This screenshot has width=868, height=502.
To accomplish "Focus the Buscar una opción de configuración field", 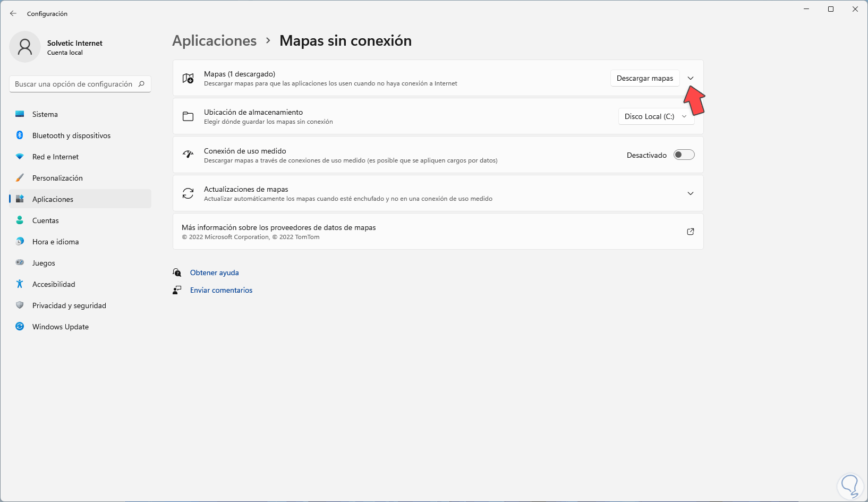I will 73,84.
